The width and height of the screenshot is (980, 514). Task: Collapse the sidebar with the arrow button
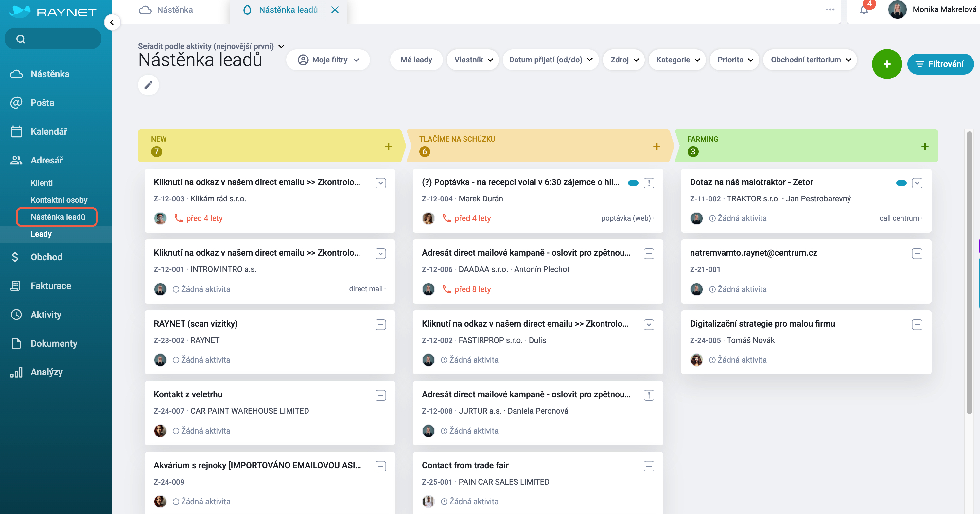click(x=112, y=23)
